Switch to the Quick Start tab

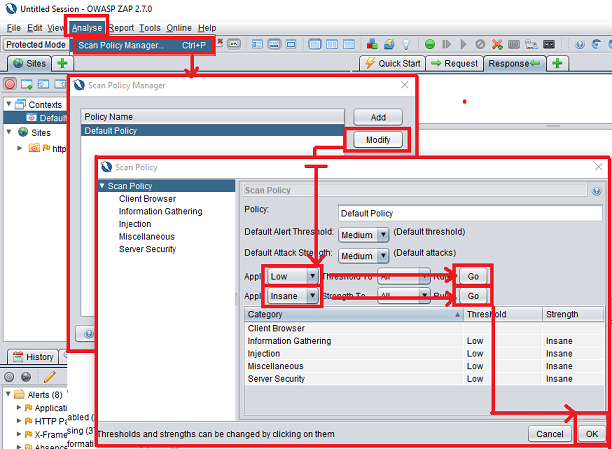click(x=392, y=63)
